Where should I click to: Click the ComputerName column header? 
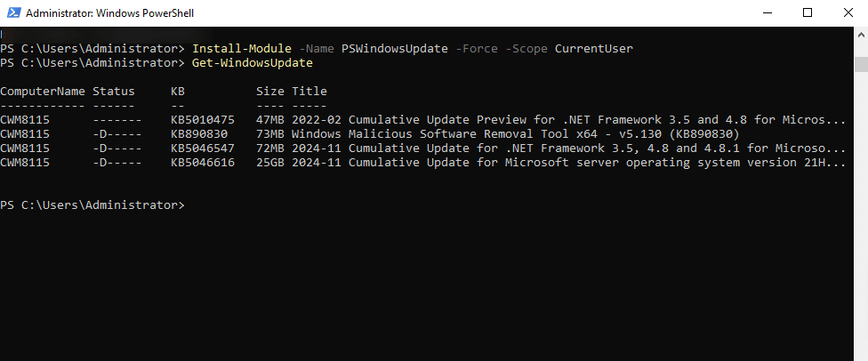[x=43, y=91]
